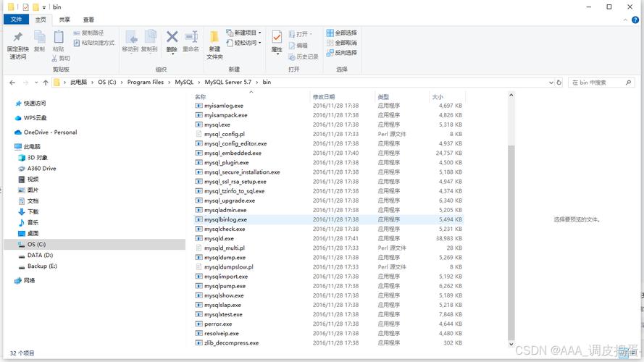The image size is (644, 362).
Task: Click the Help question mark icon
Action: click(x=635, y=20)
